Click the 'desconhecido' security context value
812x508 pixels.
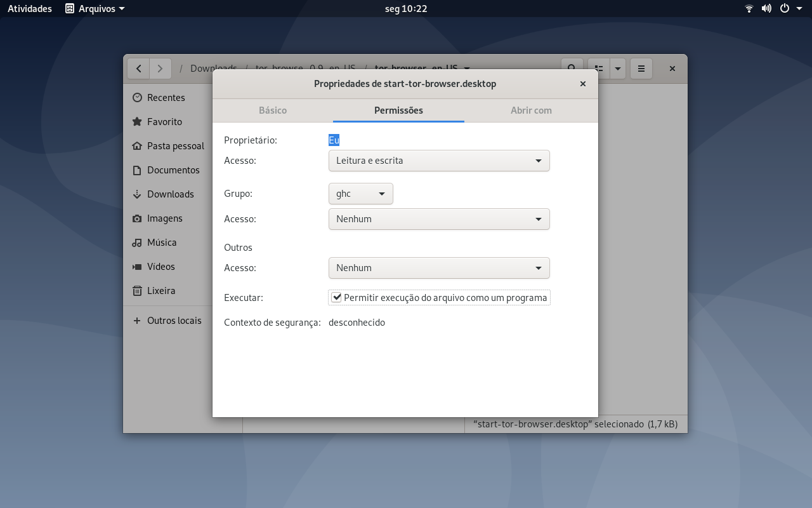pos(357,323)
